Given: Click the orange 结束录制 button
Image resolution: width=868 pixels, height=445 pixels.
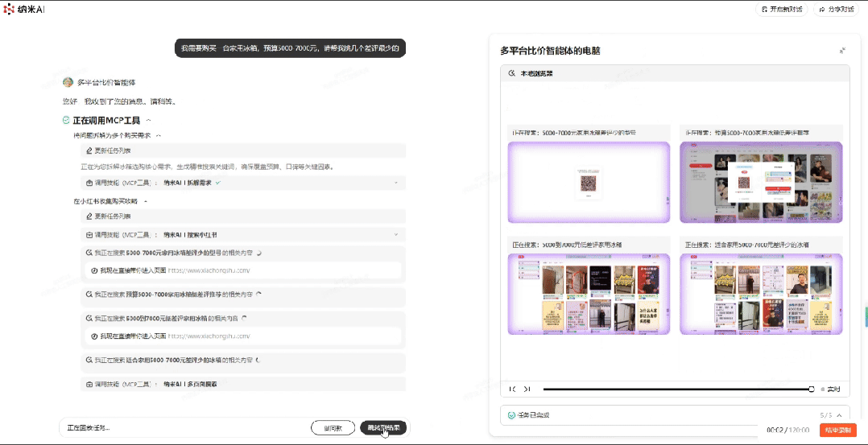Looking at the screenshot, I should coord(837,430).
